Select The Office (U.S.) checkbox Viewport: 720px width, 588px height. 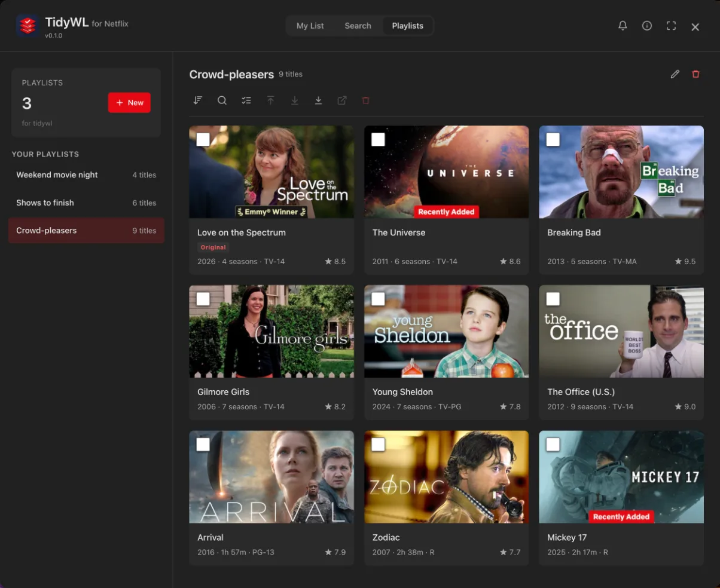553,299
